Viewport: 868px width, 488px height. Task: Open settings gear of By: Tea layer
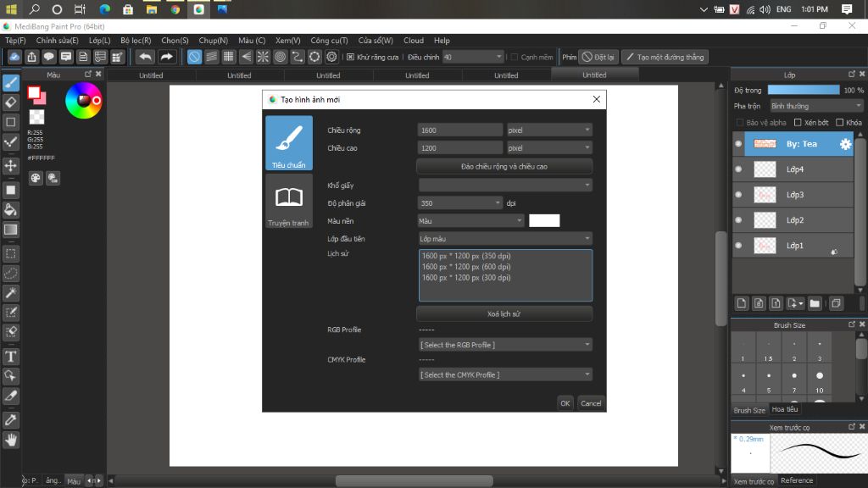(x=845, y=144)
